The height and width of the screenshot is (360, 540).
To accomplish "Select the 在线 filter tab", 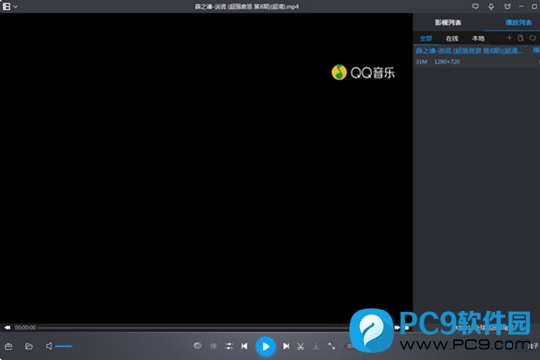I will [x=452, y=38].
